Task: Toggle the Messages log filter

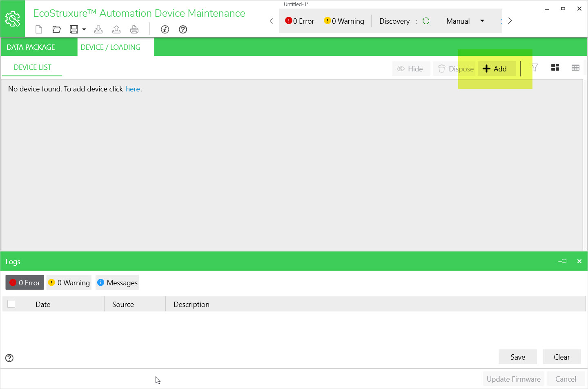Action: coord(117,282)
